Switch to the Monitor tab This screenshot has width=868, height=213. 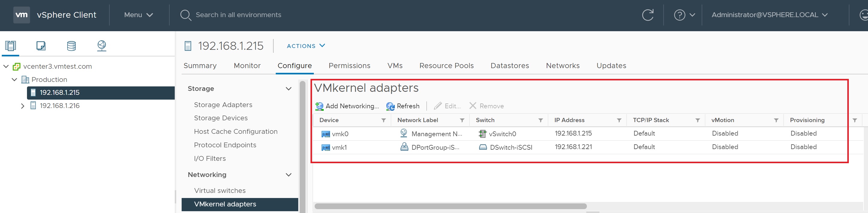pyautogui.click(x=247, y=66)
